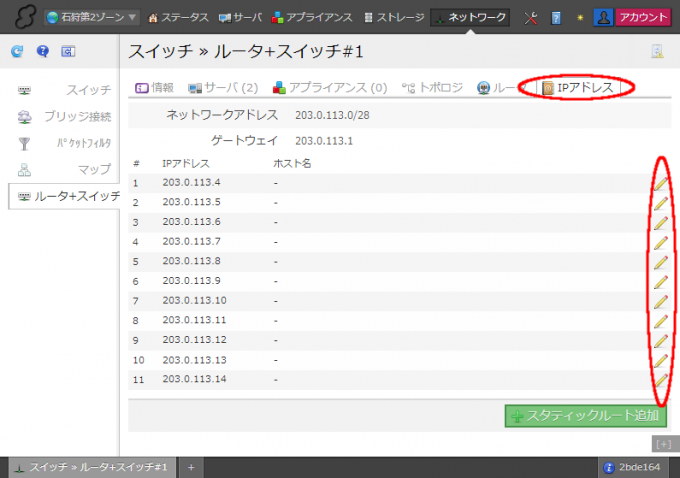Click the スタティックルート追加 button

pyautogui.click(x=586, y=415)
